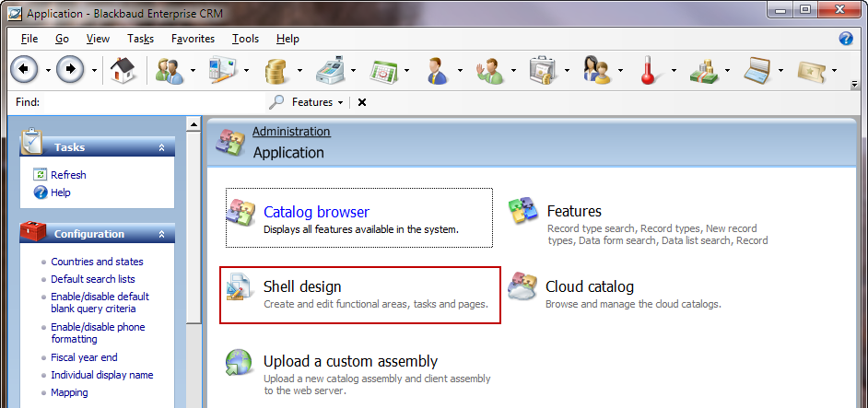Click the sidebar vertical scrollbar thumb
868x408 pixels.
194,227
